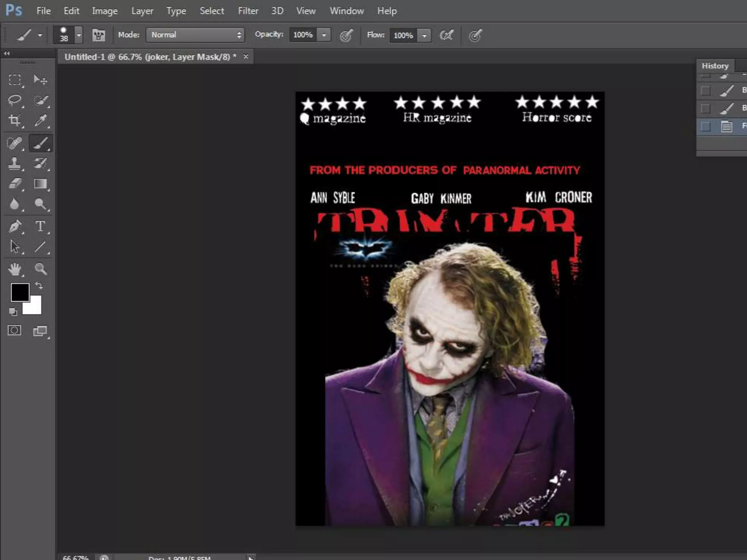Choose the Eraser tool
Viewport: 747px width, 560px height.
point(15,183)
